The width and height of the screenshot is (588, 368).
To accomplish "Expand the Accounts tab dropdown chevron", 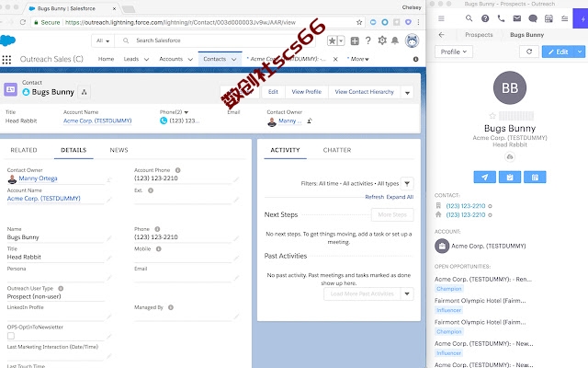I will point(190,59).
